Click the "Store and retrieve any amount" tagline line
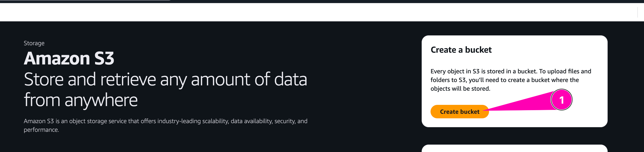 click(x=165, y=79)
